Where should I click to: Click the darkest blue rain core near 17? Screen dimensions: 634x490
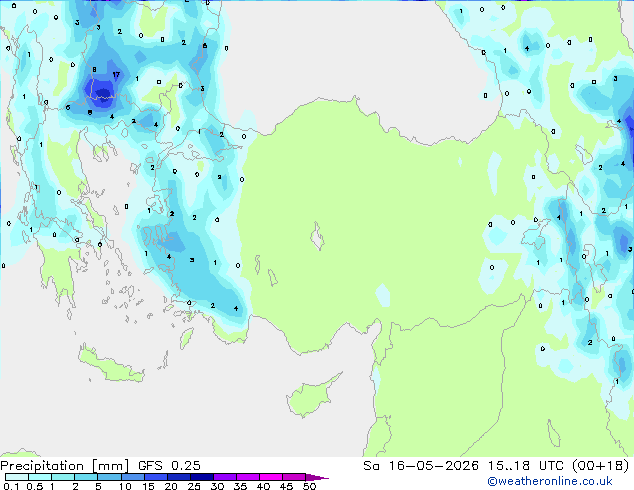tap(104, 93)
